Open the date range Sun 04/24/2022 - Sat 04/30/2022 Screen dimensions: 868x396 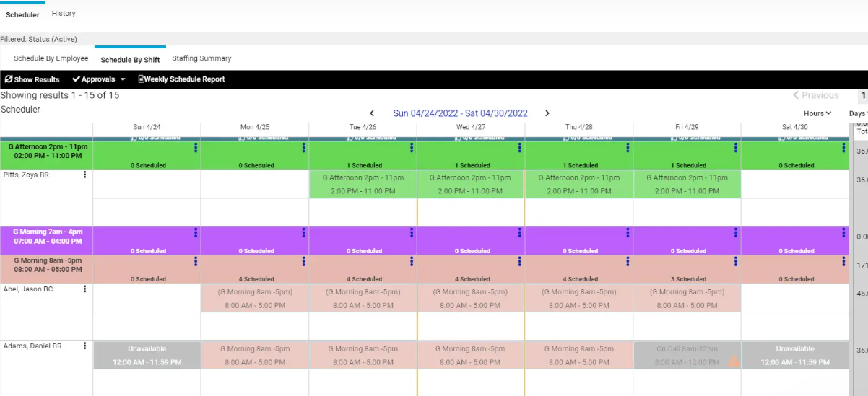(460, 113)
